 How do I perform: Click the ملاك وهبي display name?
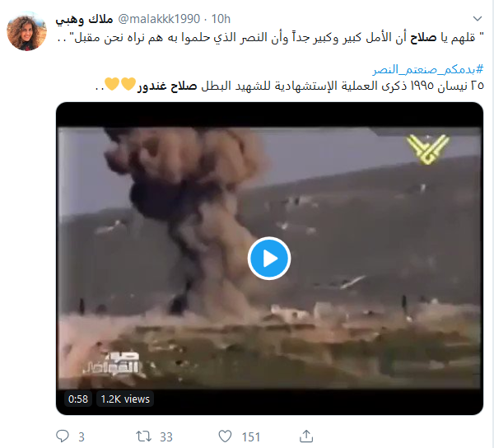(x=84, y=19)
